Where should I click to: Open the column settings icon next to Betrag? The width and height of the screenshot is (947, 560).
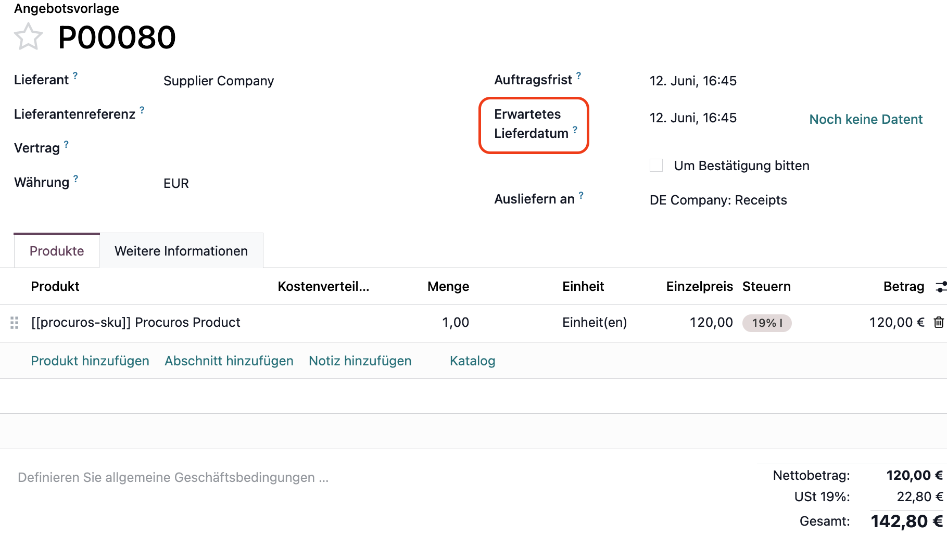[x=941, y=287]
